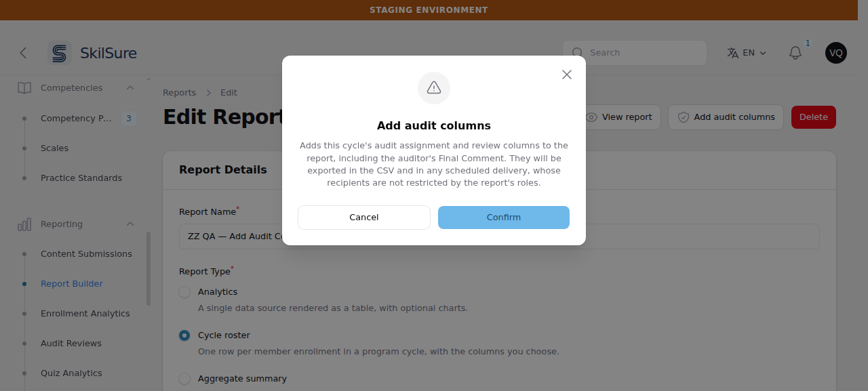Open Competency P... in sidebar

(x=76, y=119)
